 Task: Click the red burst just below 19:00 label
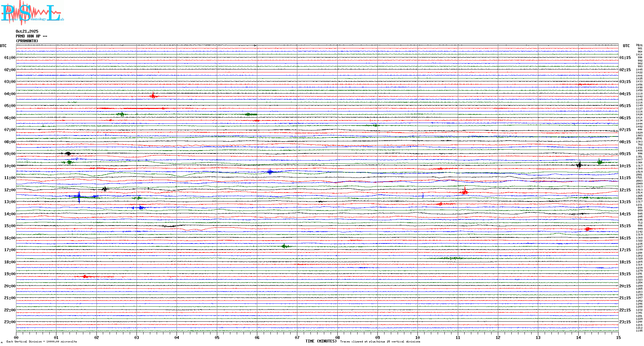tap(85, 276)
